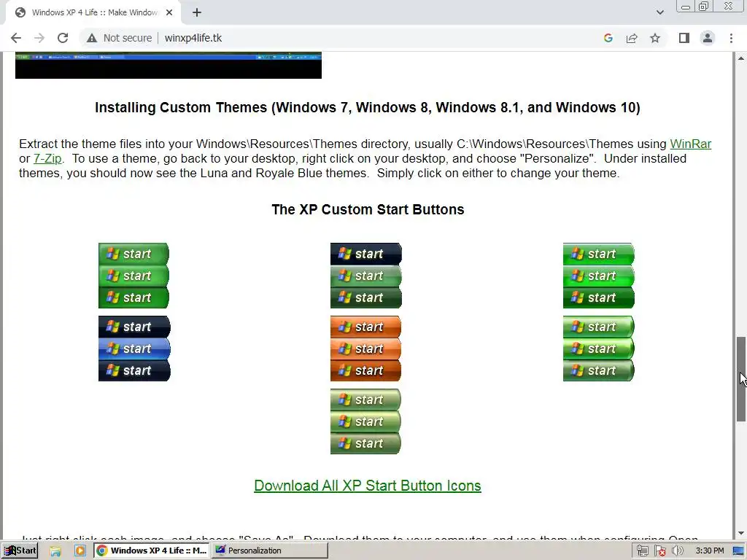Click the right column's lower glossy green start image
Viewport: 747px width, 560px height.
pos(598,349)
